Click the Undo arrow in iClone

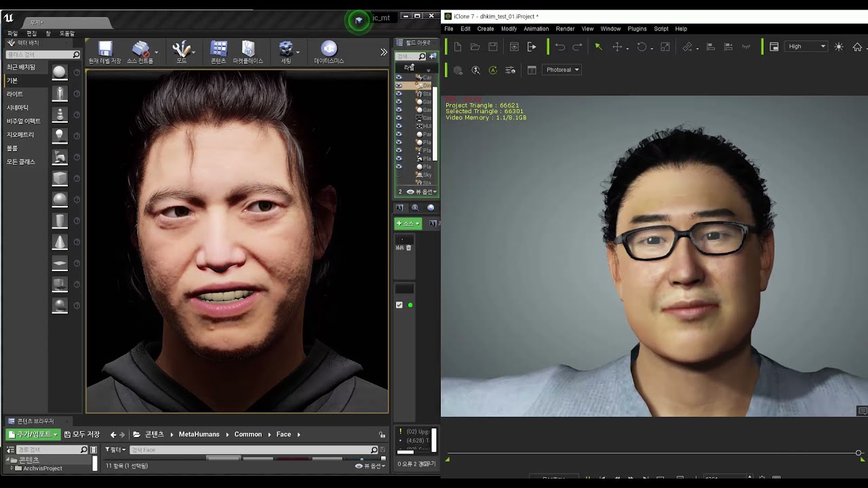(x=560, y=47)
